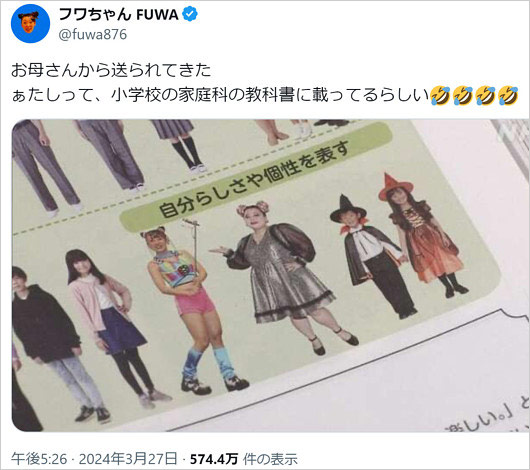This screenshot has width=530, height=470.
Task: Click the 午後5:26 2024年3月27日 timestamp
Action: 94,459
